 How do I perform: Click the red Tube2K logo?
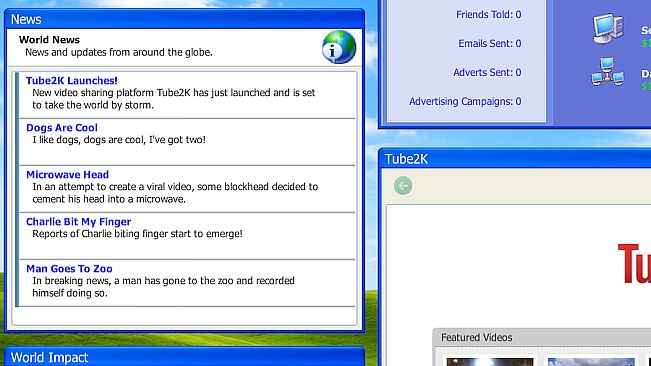[634, 264]
